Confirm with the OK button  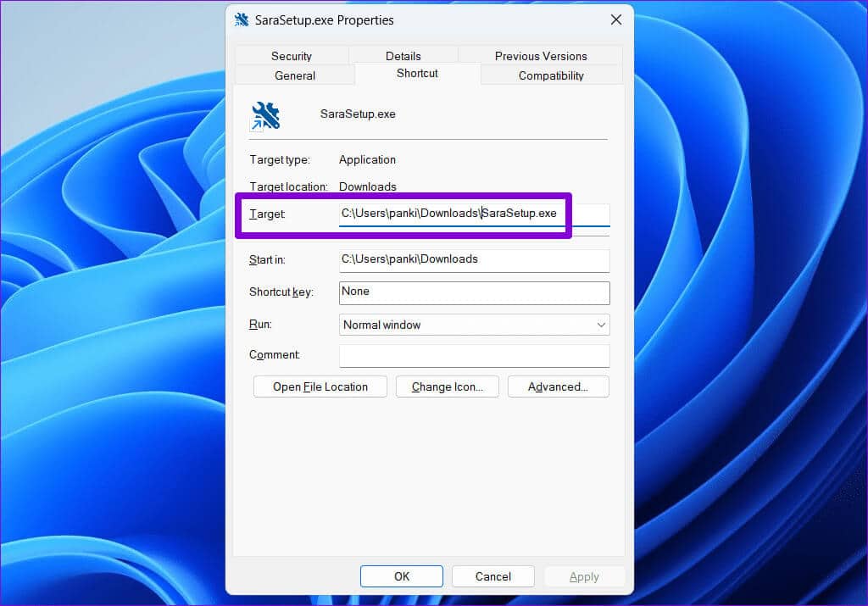tap(401, 576)
